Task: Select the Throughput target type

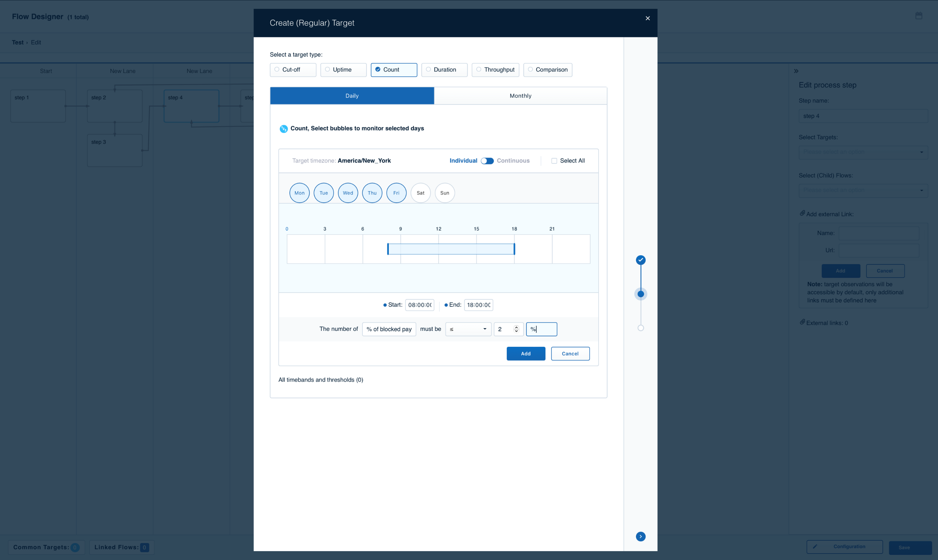Action: (495, 70)
